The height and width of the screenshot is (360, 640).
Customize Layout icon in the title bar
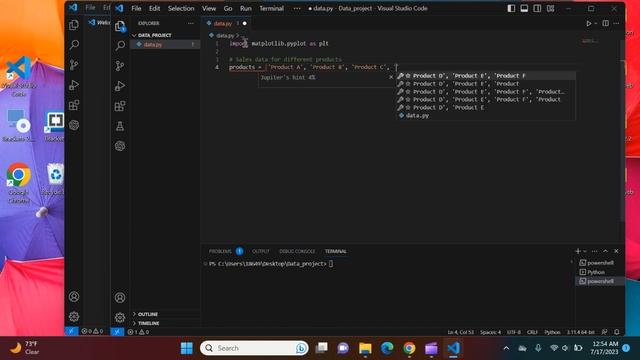(551, 8)
